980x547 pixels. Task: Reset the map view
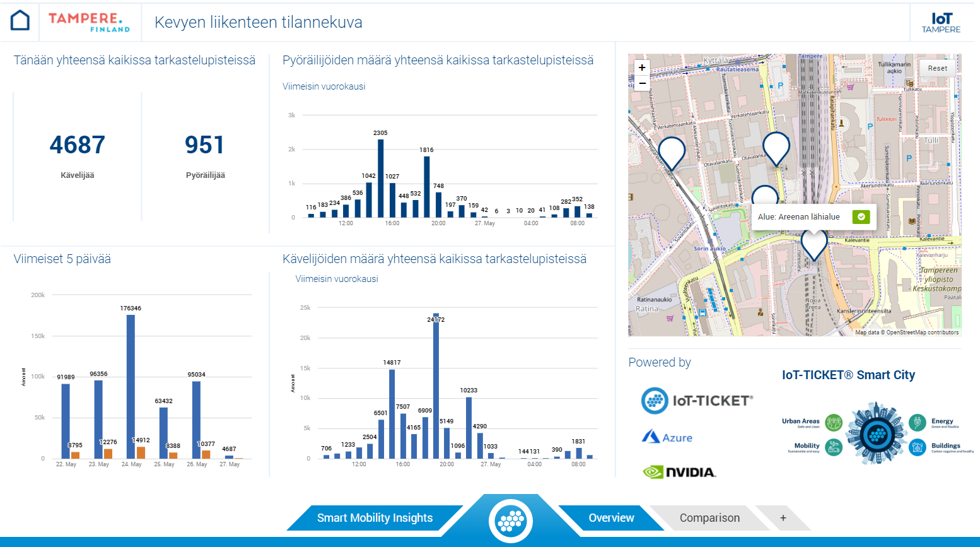(937, 68)
